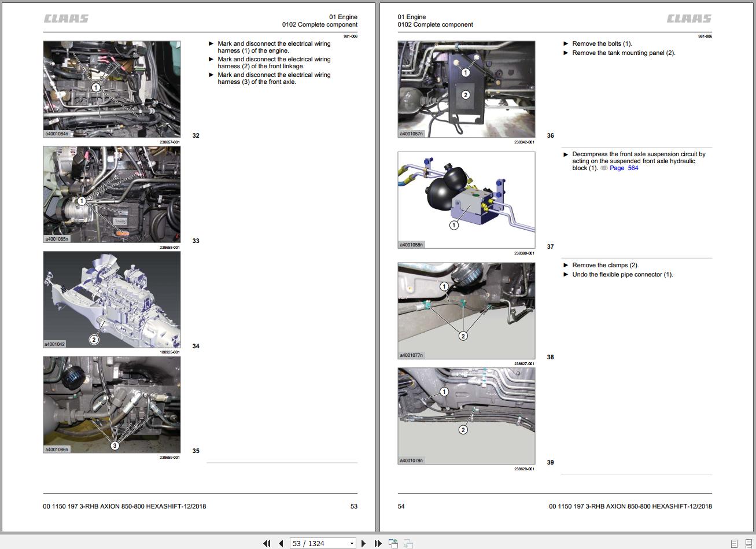Go to the next page arrow
Screen dimensions: 756x549
(363, 543)
